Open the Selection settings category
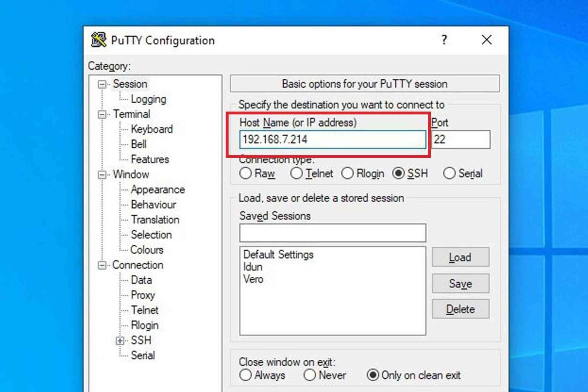 tap(151, 235)
